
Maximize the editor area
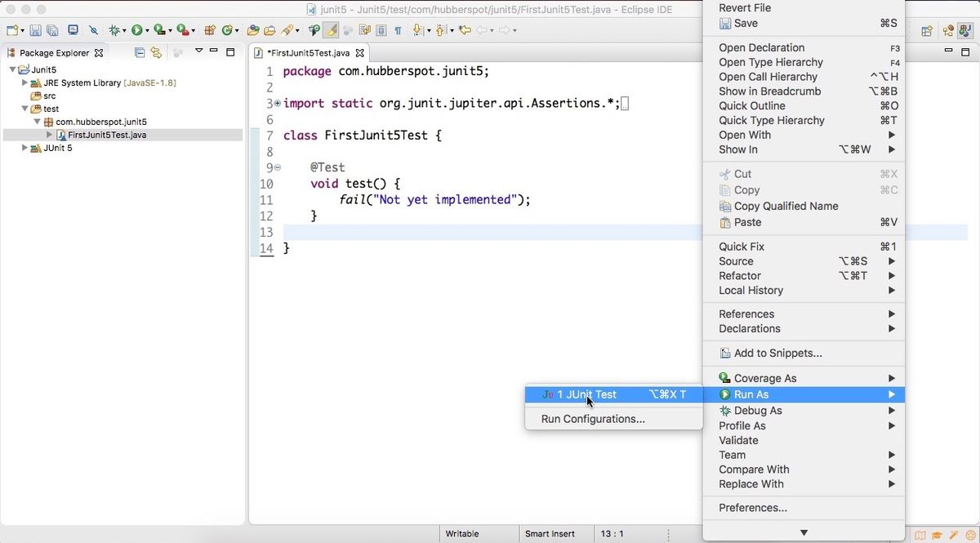964,51
